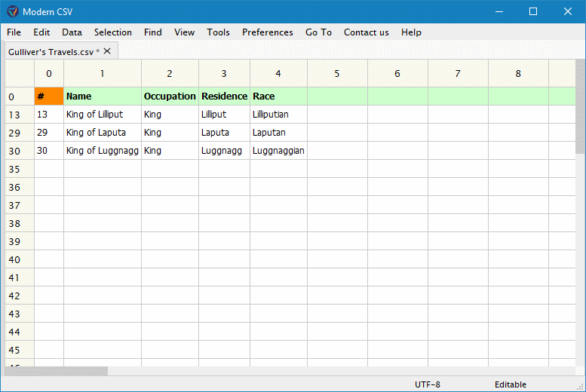Click the 'Residence' header cell

pyautogui.click(x=224, y=96)
